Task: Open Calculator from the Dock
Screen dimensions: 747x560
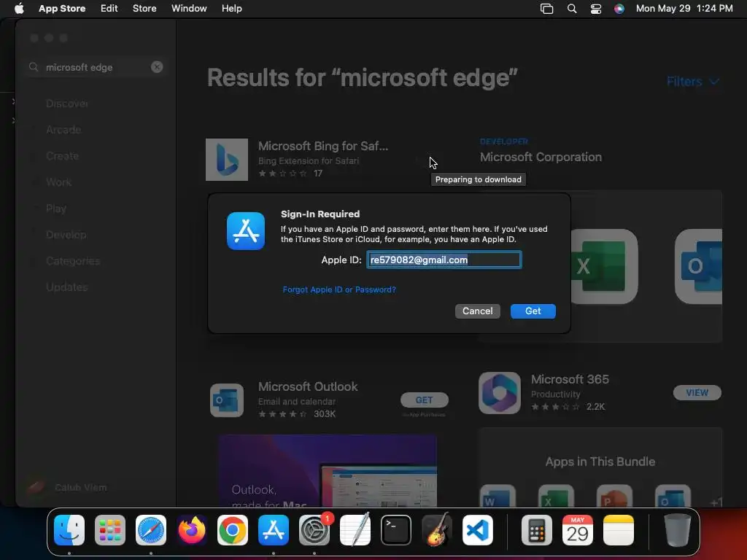Action: [x=536, y=530]
